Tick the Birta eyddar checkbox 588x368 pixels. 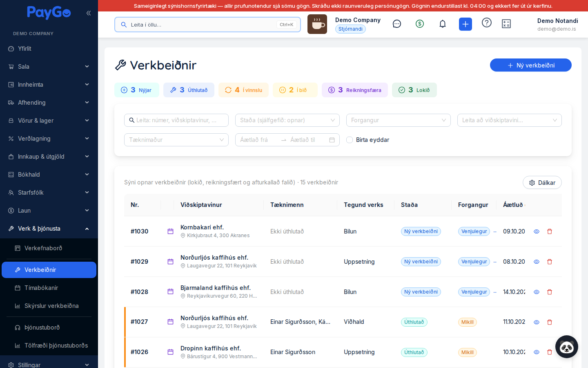(350, 140)
